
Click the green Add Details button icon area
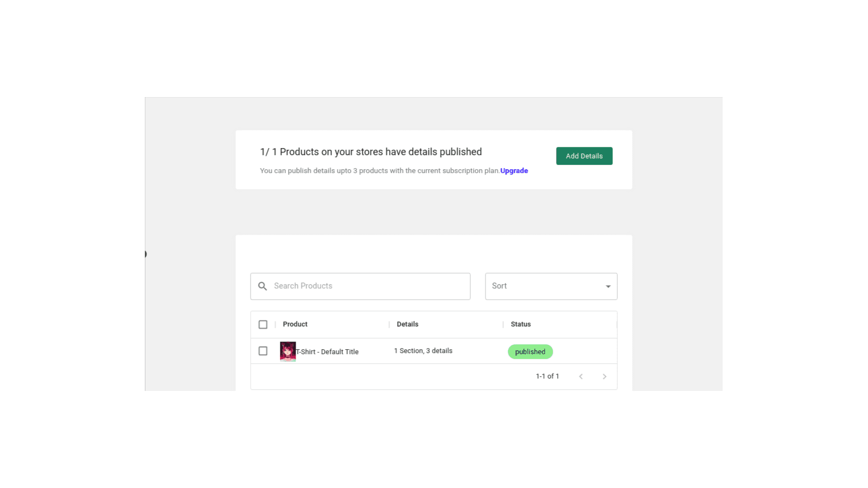[x=584, y=156]
